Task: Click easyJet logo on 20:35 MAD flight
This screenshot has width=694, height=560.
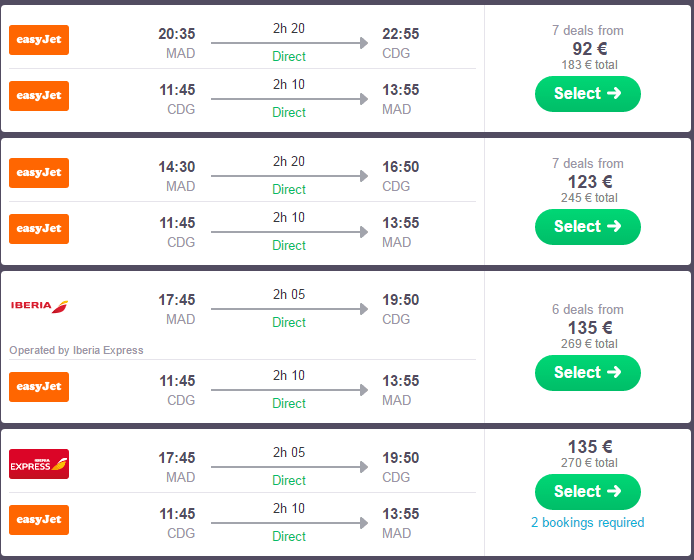Action: pyautogui.click(x=39, y=40)
